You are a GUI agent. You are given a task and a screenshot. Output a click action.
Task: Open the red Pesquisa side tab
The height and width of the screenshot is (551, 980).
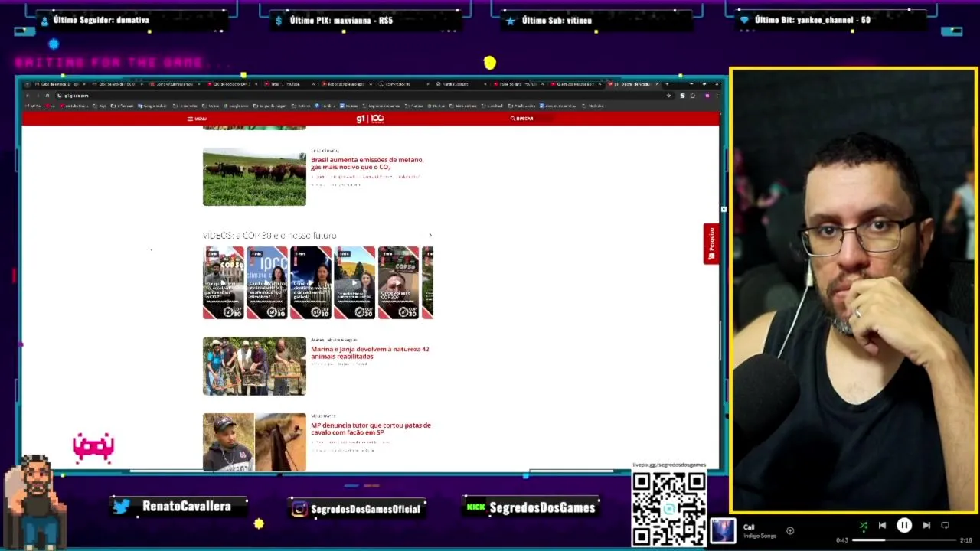point(711,243)
